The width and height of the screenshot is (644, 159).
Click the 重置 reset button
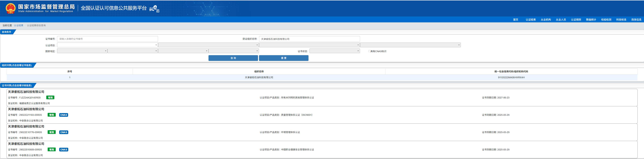tap(284, 58)
